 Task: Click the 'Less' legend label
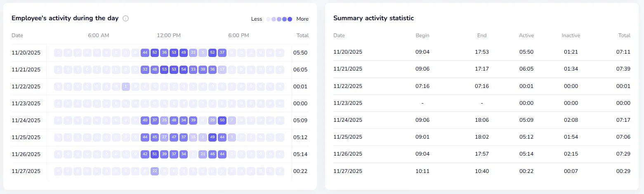(x=257, y=19)
